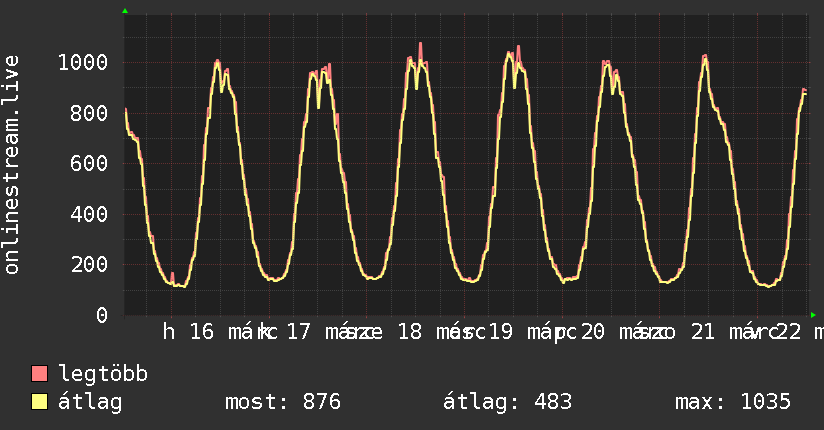Screen dimensions: 824x430
Task: Click the yellow átlag legend swatch
Action: click(40, 403)
